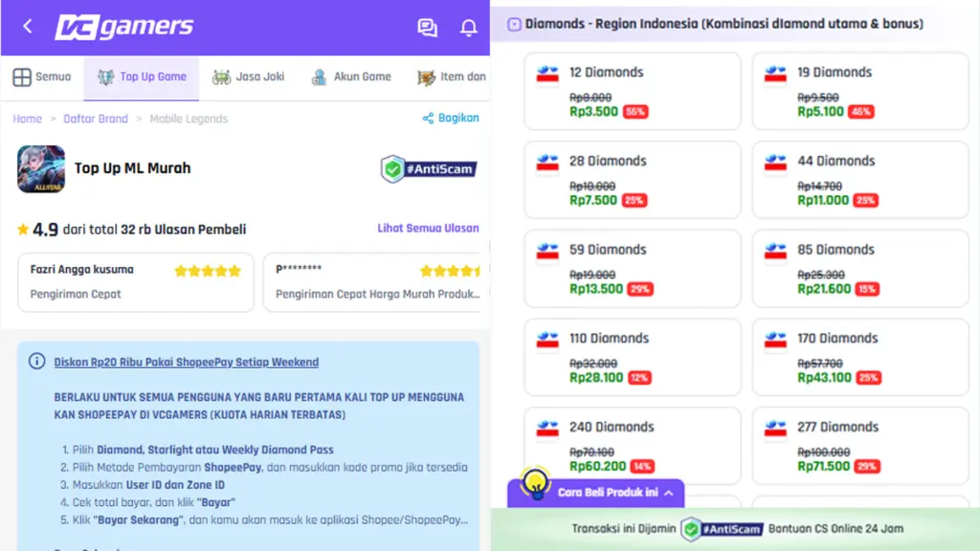
Task: Pick the 59 Diamonds package
Action: (x=633, y=269)
